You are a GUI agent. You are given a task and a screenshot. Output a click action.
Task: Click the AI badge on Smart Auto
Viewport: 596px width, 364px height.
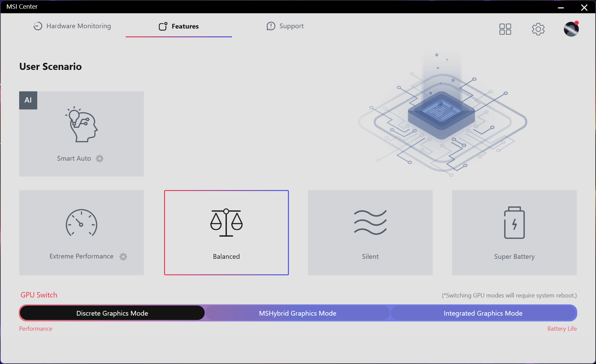coord(28,100)
